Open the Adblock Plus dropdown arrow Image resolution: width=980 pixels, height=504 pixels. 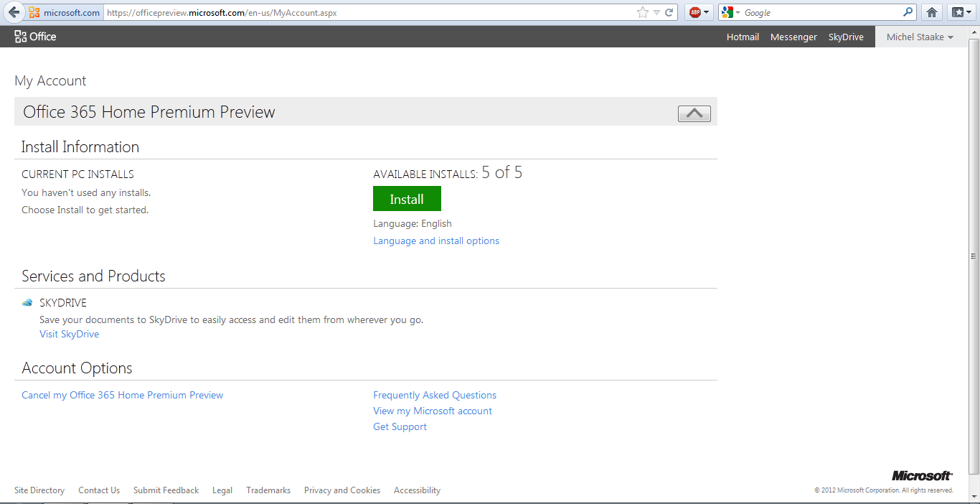(x=707, y=13)
